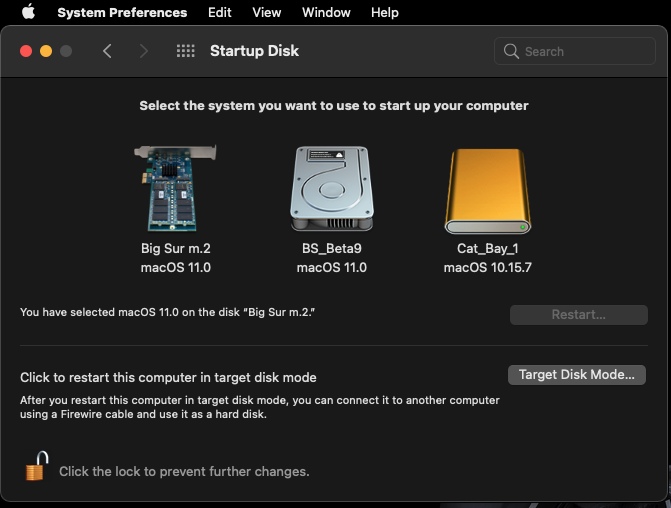This screenshot has width=671, height=508.
Task: Go back with the left arrow
Action: [108, 51]
